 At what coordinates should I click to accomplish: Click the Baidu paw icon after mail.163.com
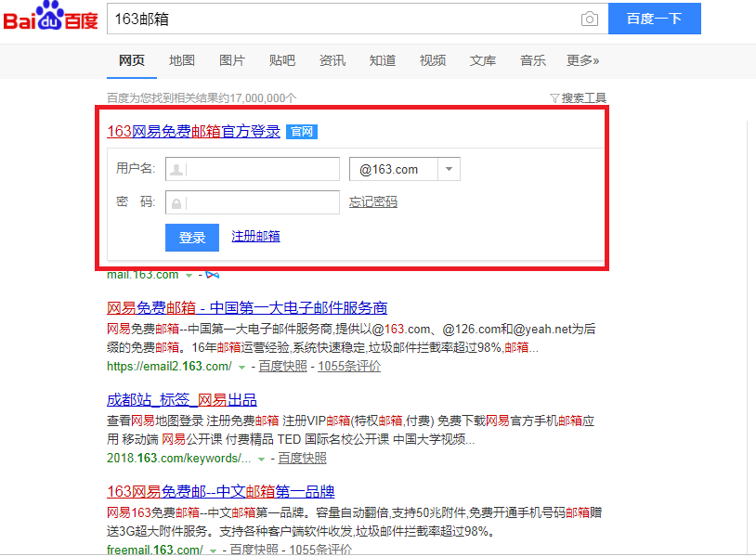tap(212, 275)
